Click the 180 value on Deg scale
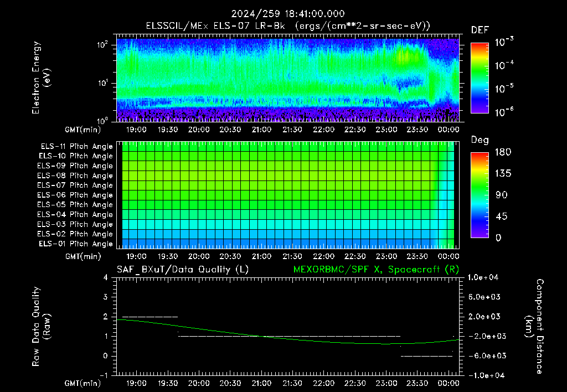This screenshot has height=392, width=567. pyautogui.click(x=503, y=152)
